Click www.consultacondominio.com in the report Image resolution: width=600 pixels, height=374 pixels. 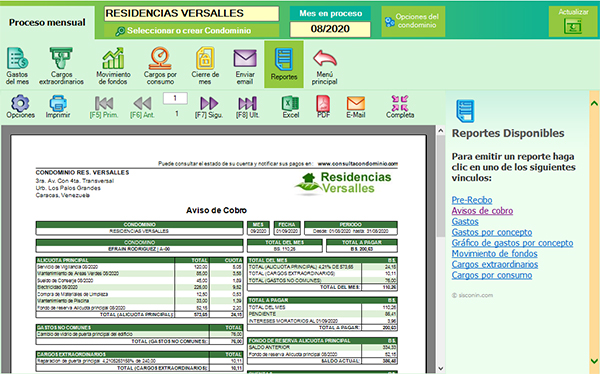click(357, 163)
